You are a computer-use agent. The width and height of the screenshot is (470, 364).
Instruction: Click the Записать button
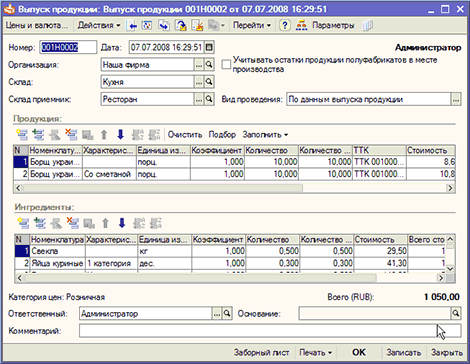click(403, 352)
